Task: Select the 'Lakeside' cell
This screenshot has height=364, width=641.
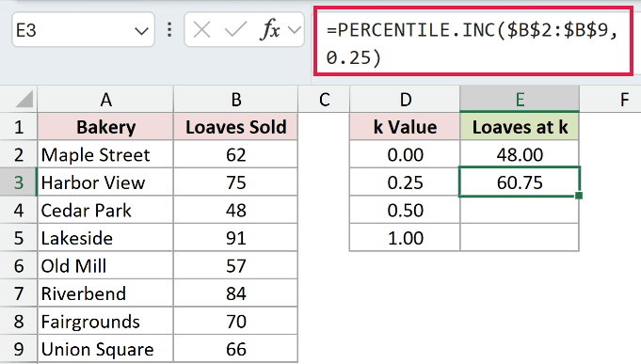Action: tap(105, 238)
